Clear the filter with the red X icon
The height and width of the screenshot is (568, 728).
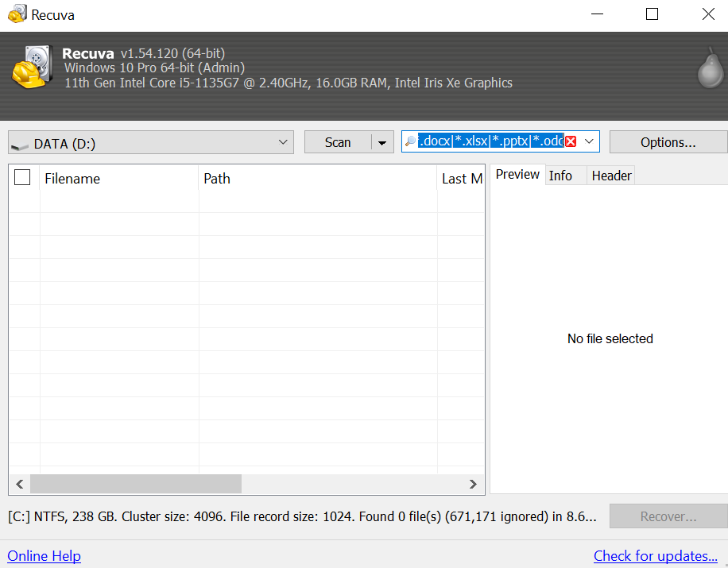pos(571,141)
